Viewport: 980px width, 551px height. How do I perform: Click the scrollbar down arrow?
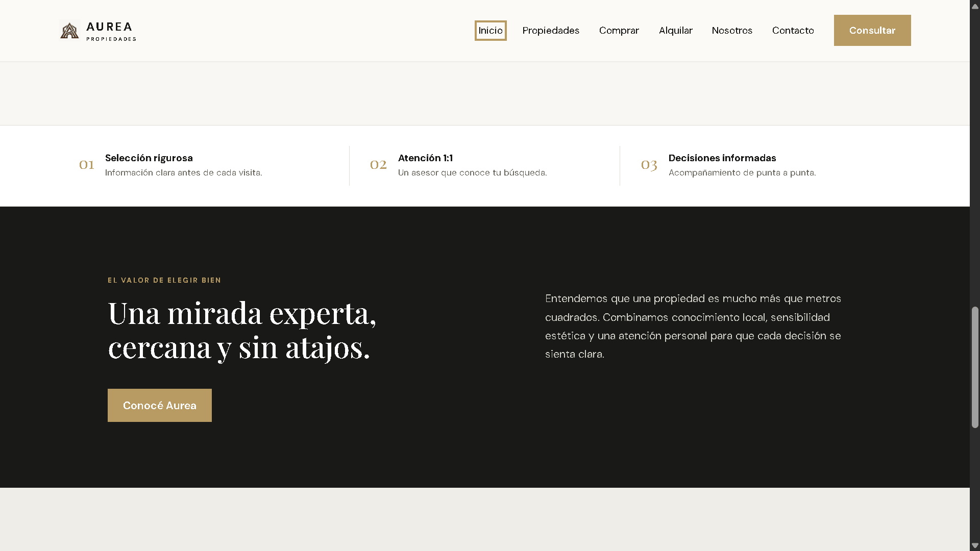(975, 545)
